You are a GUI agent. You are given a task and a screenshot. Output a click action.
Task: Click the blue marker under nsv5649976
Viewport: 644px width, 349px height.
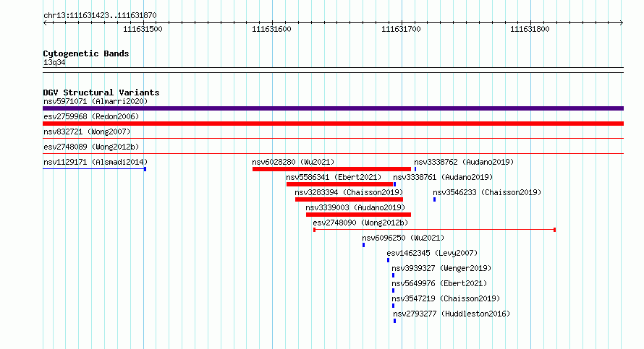(393, 290)
